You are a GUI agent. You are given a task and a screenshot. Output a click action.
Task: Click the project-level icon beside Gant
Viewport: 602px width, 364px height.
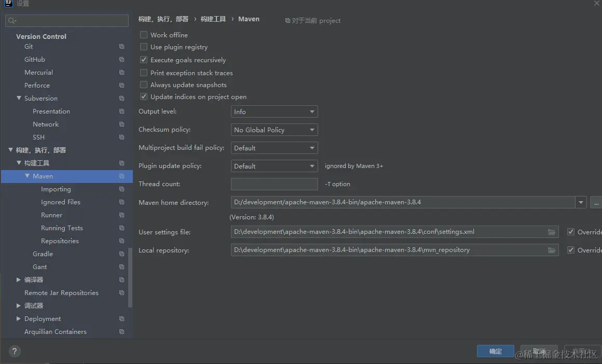[122, 267]
